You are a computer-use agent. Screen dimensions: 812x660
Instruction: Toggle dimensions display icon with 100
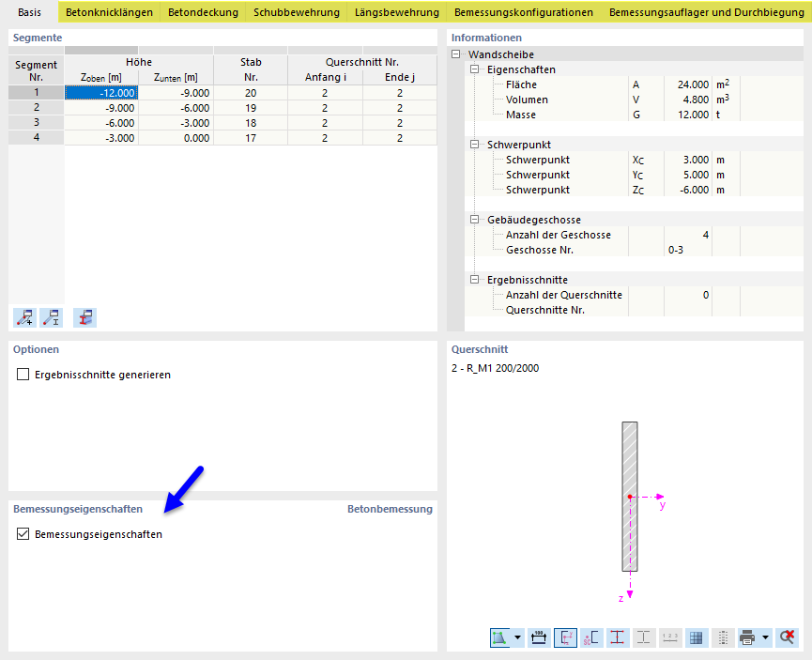(539, 637)
